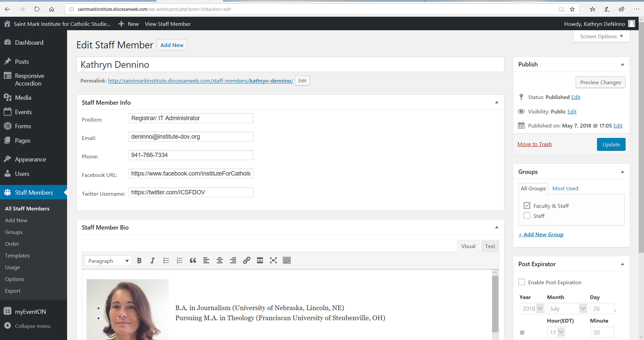
Task: Open the Paragraph format dropdown
Action: pyautogui.click(x=108, y=261)
